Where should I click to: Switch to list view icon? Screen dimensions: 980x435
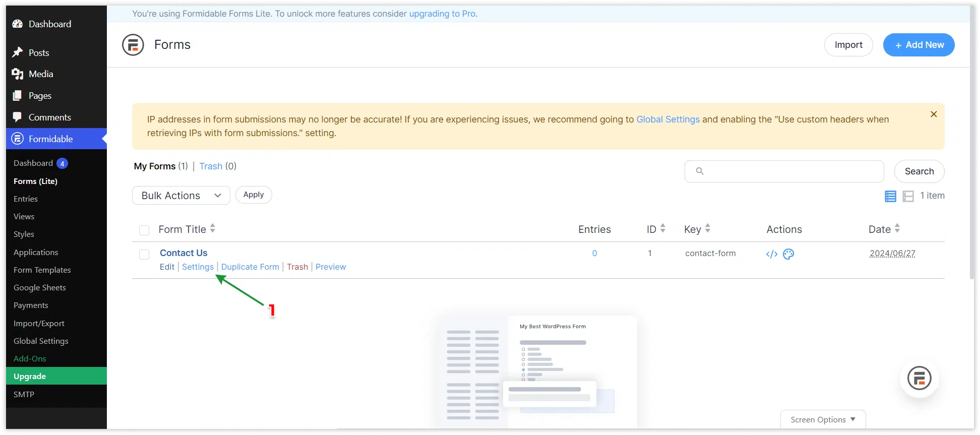(x=890, y=196)
